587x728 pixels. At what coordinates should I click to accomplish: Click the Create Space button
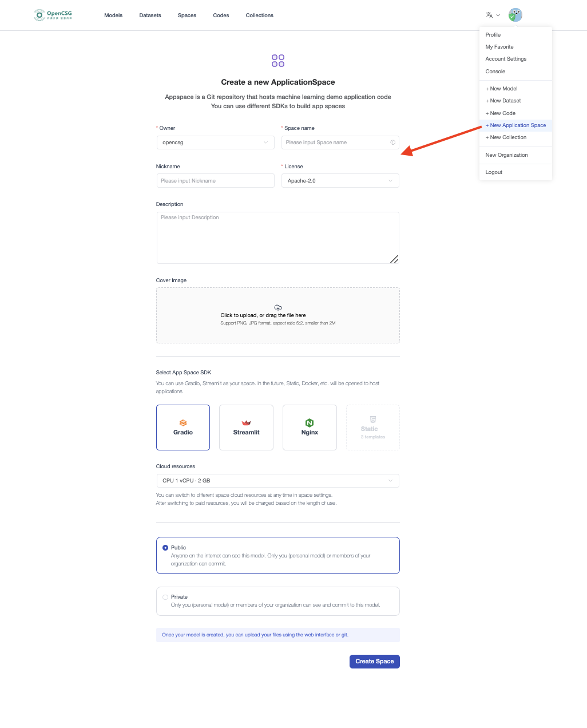tap(374, 661)
